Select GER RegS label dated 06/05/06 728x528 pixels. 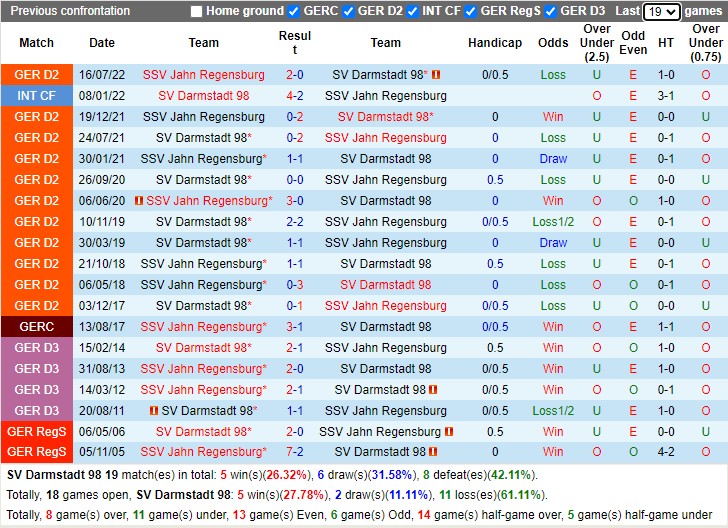37,431
